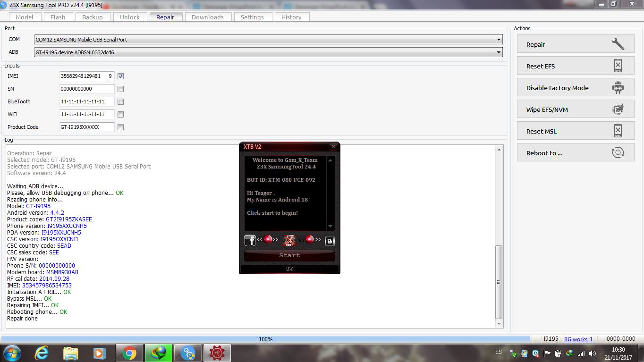
Task: Click Start in XTB V2 window
Action: tap(289, 255)
